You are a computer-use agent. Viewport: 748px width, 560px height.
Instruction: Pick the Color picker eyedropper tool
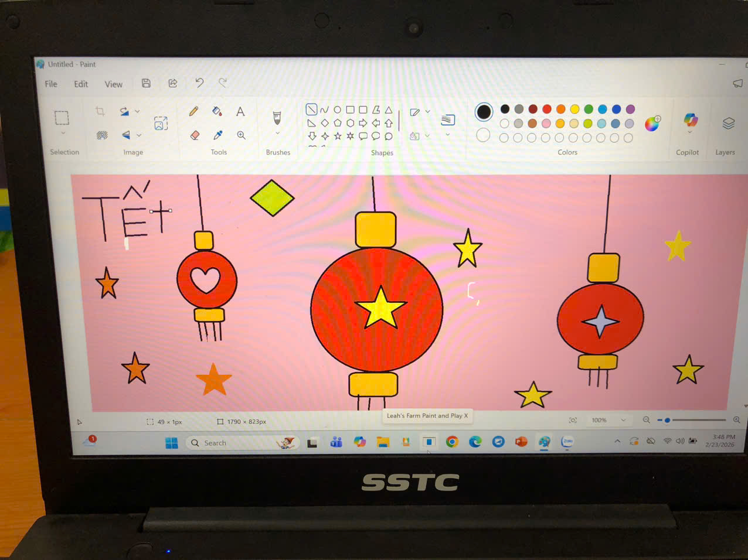217,135
